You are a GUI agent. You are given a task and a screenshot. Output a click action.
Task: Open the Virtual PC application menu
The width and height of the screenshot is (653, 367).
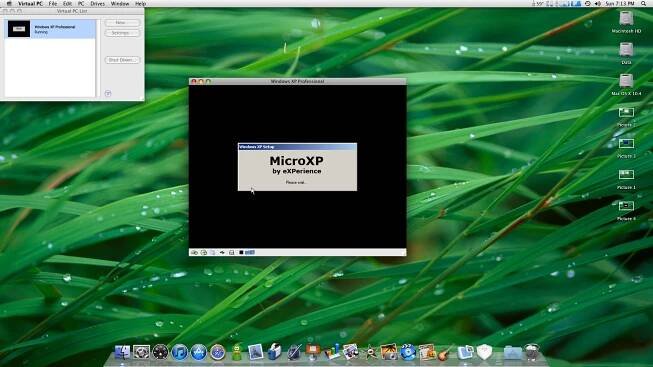pos(30,3)
